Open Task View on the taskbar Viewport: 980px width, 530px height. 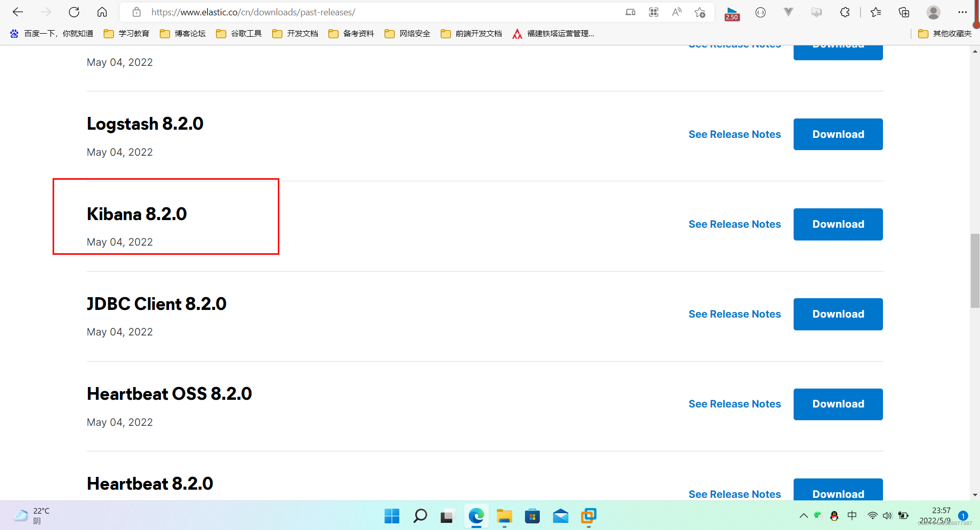448,516
